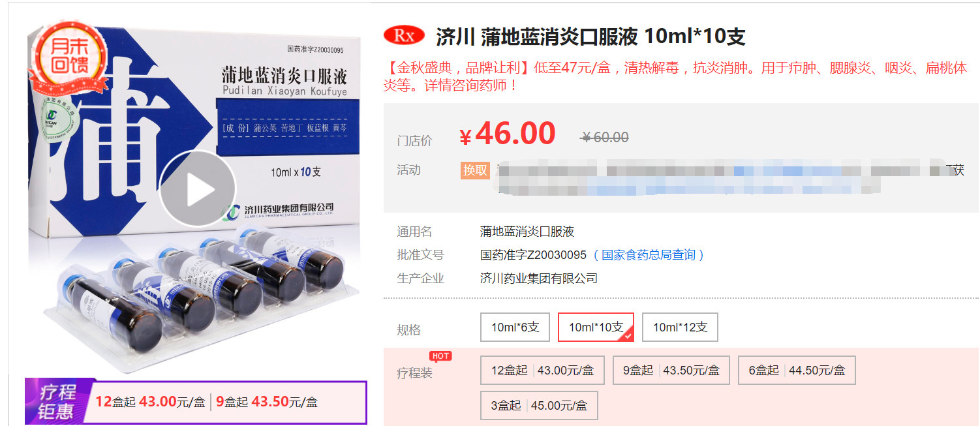
Task: Play the product video
Action: click(197, 189)
